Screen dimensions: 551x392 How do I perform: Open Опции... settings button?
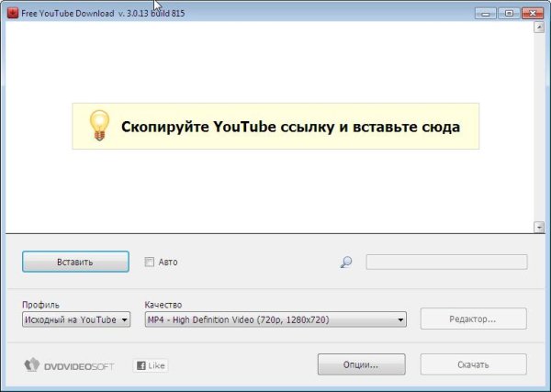(x=361, y=364)
